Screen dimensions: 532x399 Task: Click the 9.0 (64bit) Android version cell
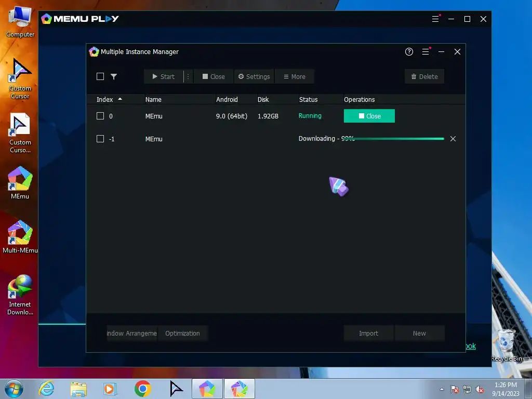[232, 116]
